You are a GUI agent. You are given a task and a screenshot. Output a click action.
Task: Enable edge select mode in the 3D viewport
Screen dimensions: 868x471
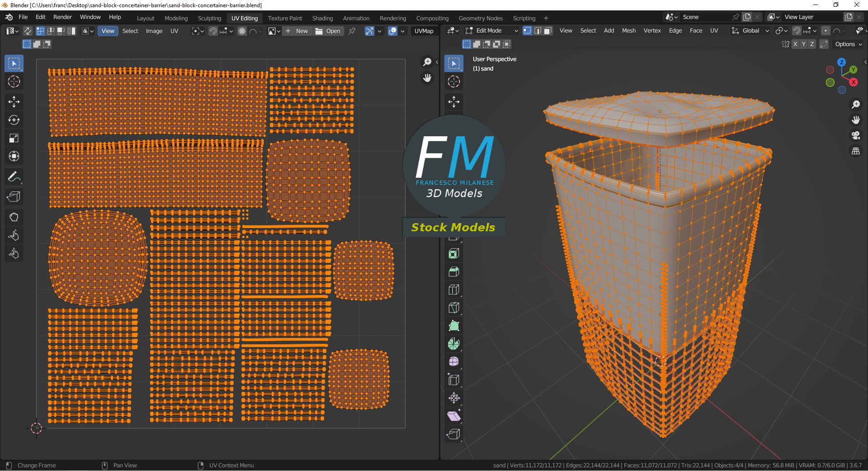538,31
